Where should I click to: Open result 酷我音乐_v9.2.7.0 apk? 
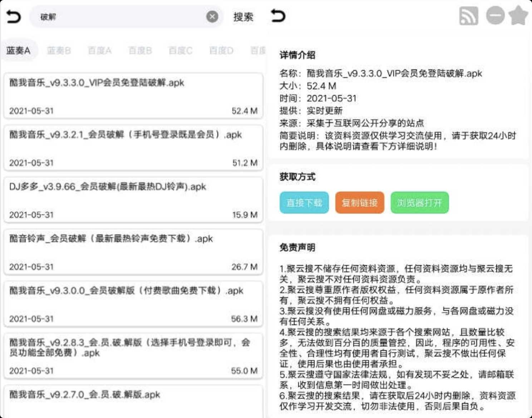point(133,402)
